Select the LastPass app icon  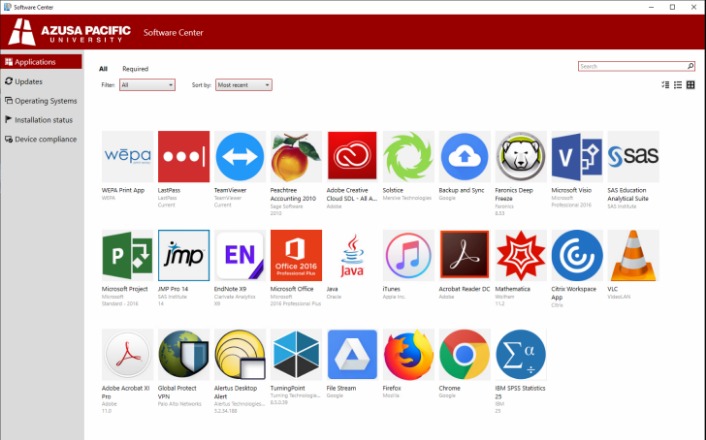[x=184, y=157]
